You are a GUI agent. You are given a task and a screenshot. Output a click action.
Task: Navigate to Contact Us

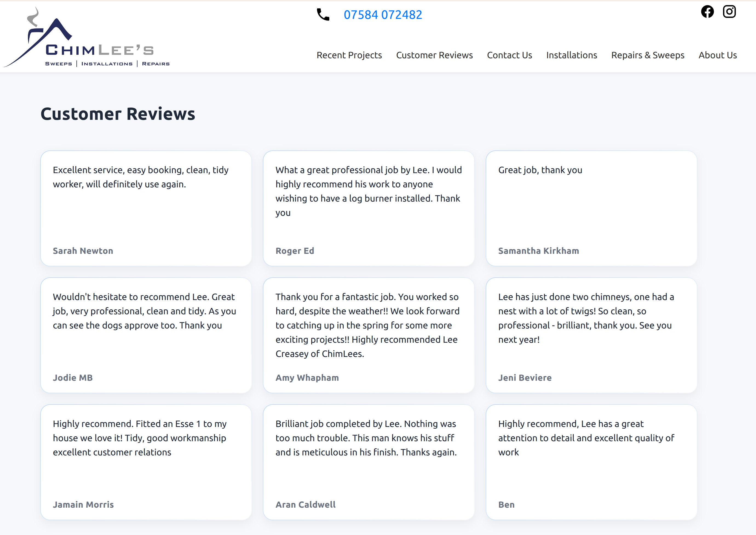(509, 55)
